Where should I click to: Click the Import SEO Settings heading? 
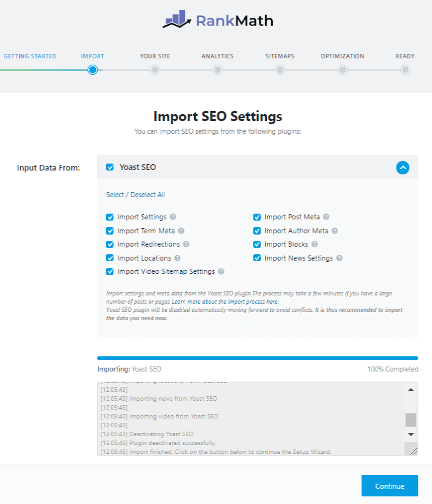point(218,117)
